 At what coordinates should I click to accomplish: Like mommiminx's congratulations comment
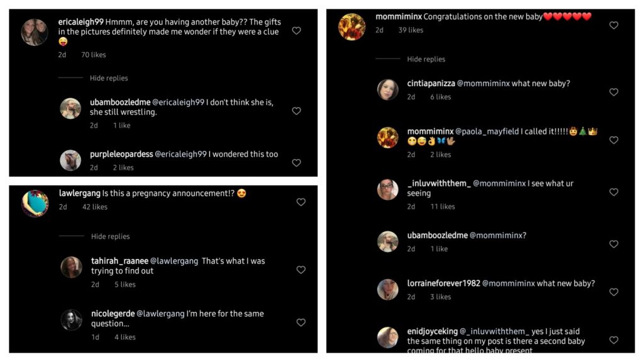point(614,25)
